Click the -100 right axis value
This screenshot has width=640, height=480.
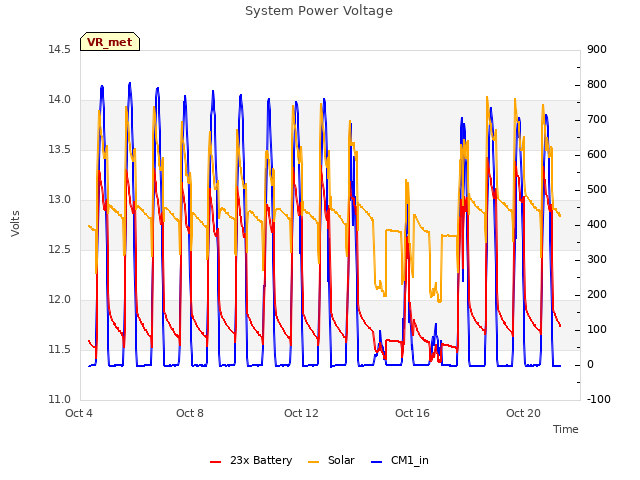click(599, 400)
